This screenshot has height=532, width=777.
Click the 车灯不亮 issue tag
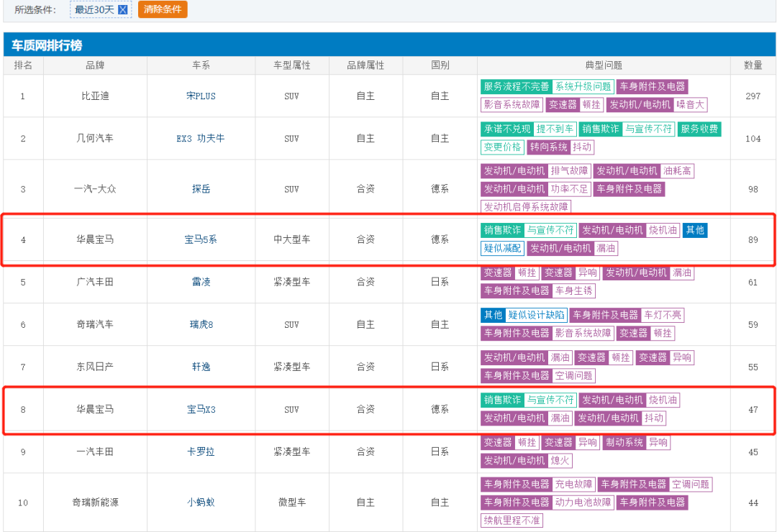click(663, 315)
